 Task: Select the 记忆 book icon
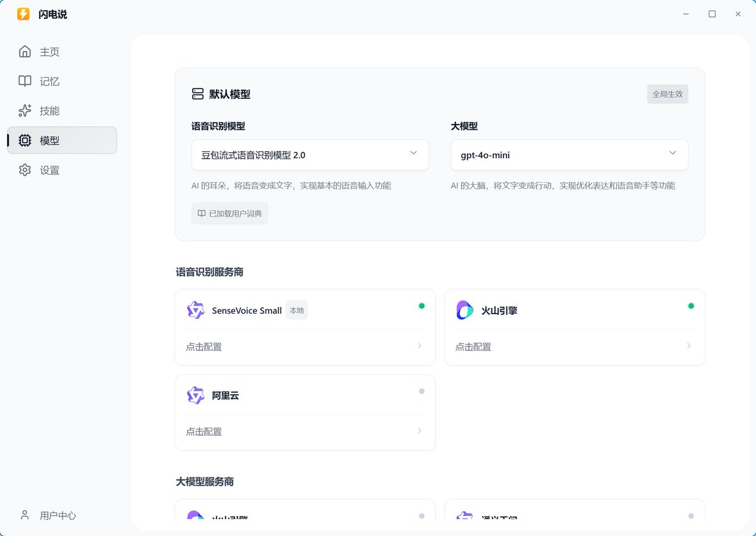(25, 81)
